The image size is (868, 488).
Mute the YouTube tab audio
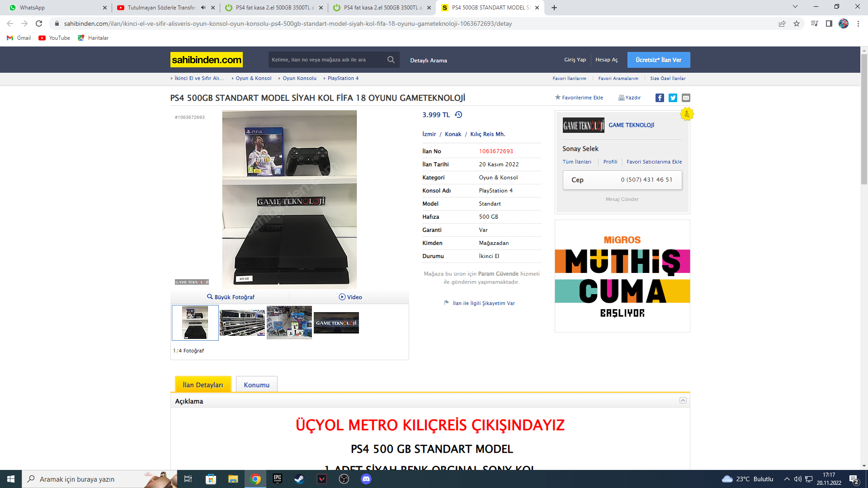point(203,8)
